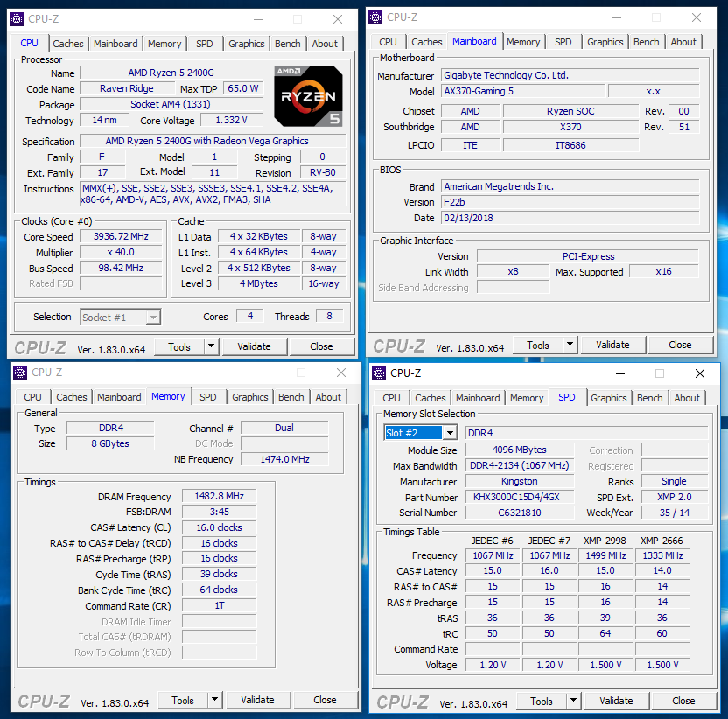Click CPU-Z app icon in CPU window title bar

click(17, 19)
